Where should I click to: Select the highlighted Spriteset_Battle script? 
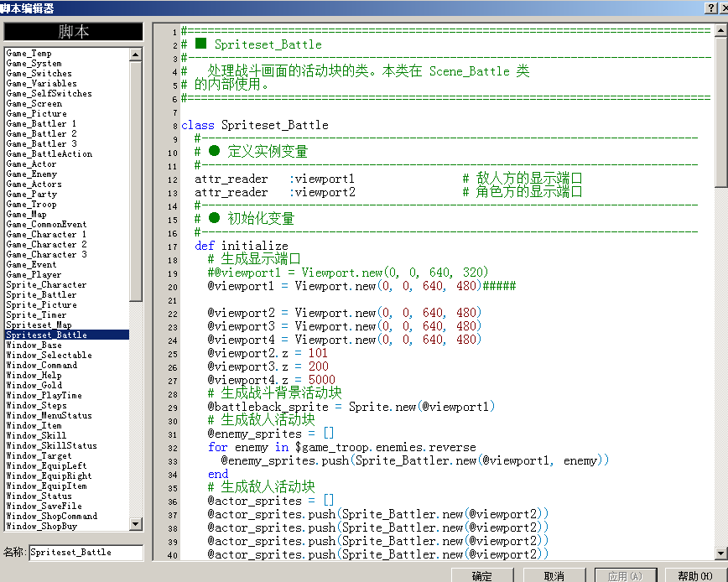pyautogui.click(x=67, y=335)
